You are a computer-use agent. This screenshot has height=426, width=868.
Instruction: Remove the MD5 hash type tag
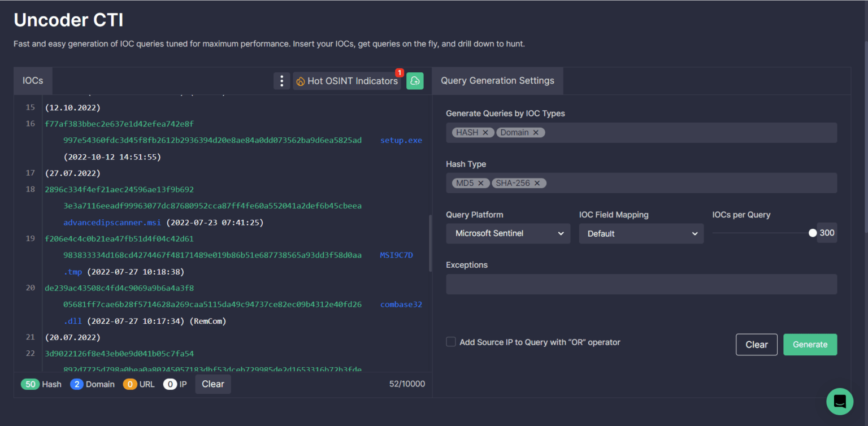click(481, 183)
